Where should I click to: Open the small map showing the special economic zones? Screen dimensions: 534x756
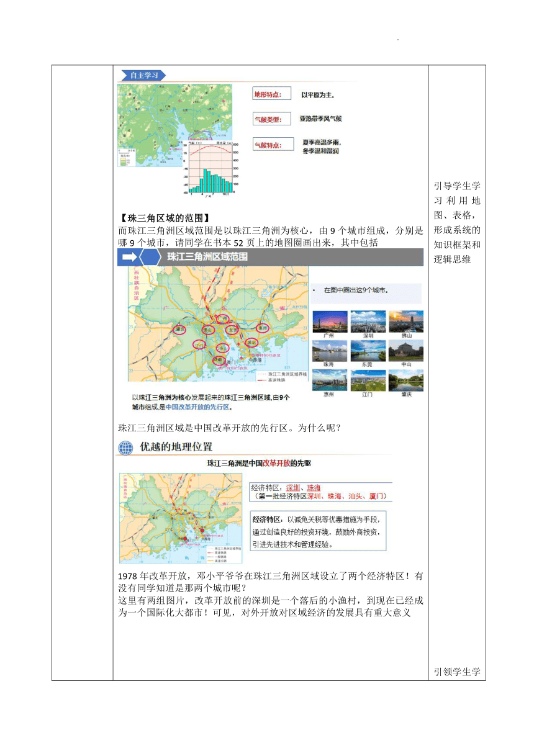pos(179,518)
